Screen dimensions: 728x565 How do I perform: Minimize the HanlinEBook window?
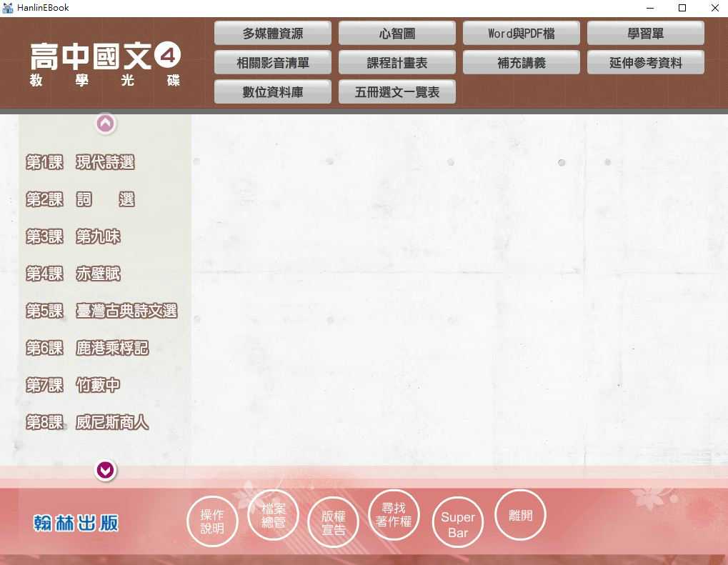tap(650, 8)
